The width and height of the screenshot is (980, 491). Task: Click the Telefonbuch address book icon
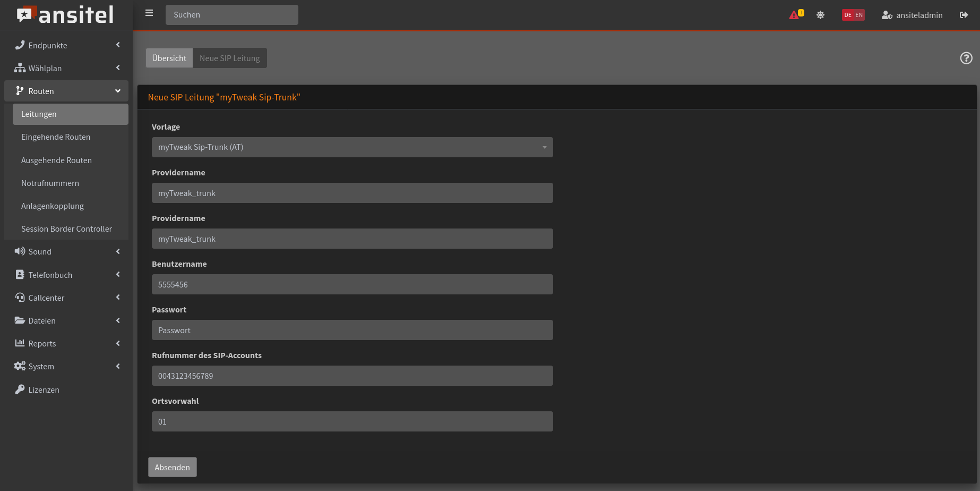[x=20, y=274]
